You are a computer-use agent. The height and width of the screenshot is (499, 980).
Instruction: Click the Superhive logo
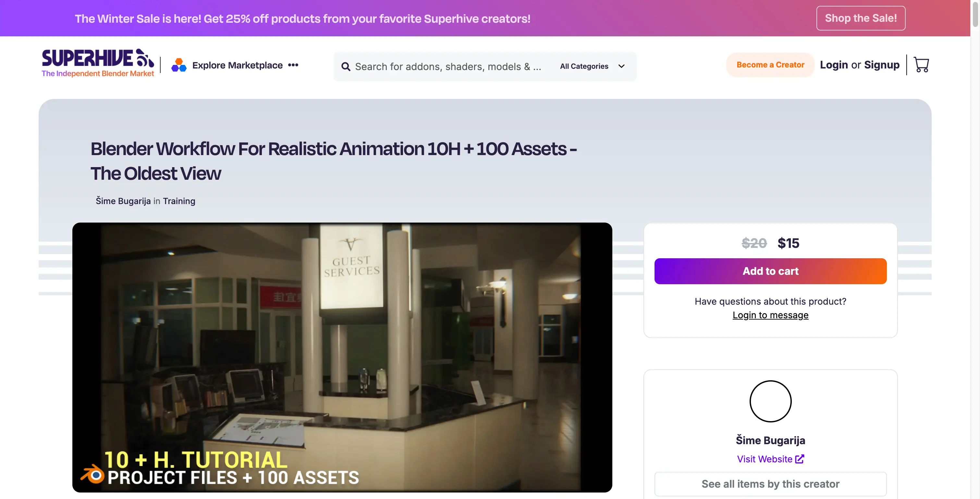tap(98, 62)
